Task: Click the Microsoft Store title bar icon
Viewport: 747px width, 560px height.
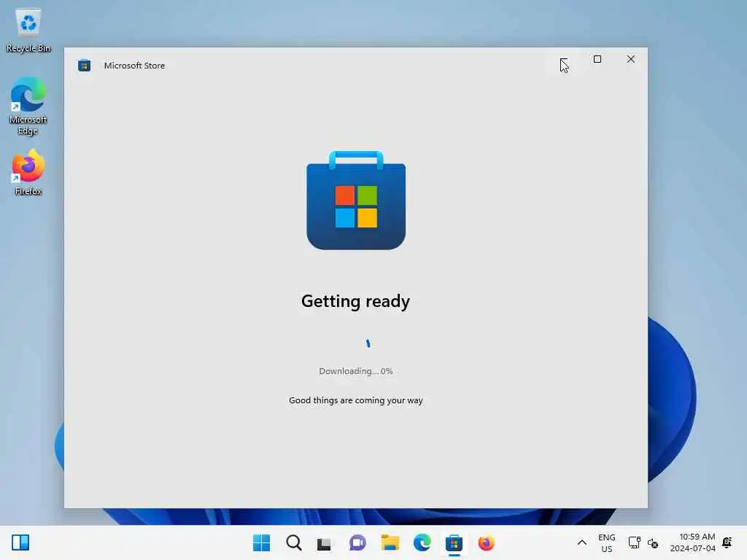Action: (85, 65)
